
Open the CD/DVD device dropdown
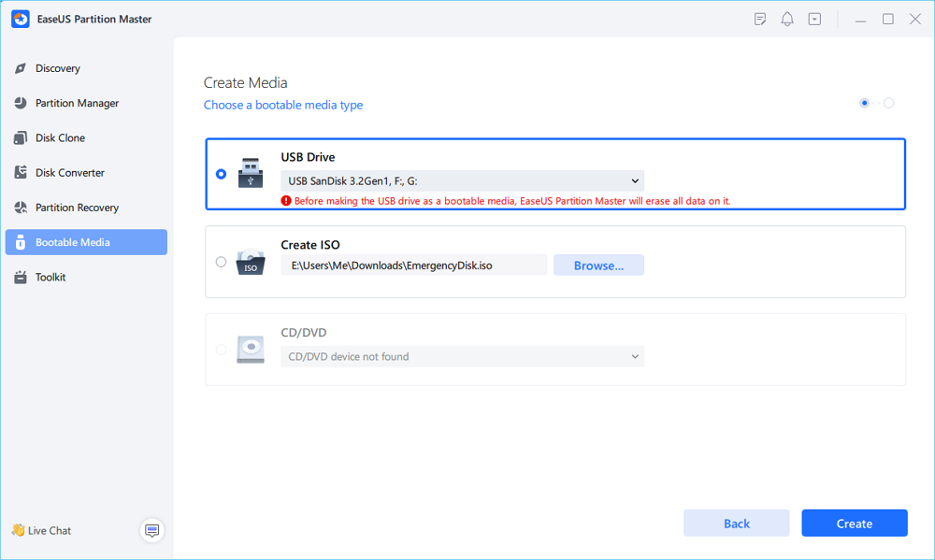462,356
